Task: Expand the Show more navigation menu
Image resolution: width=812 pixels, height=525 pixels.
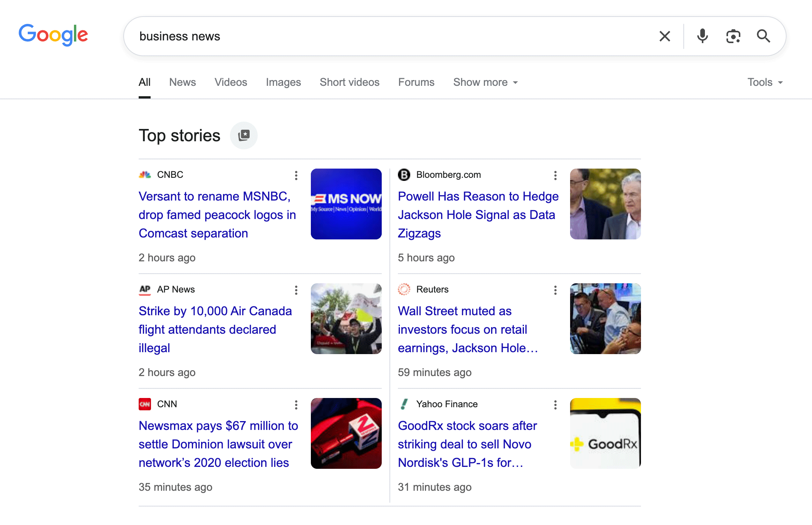Action: (485, 82)
